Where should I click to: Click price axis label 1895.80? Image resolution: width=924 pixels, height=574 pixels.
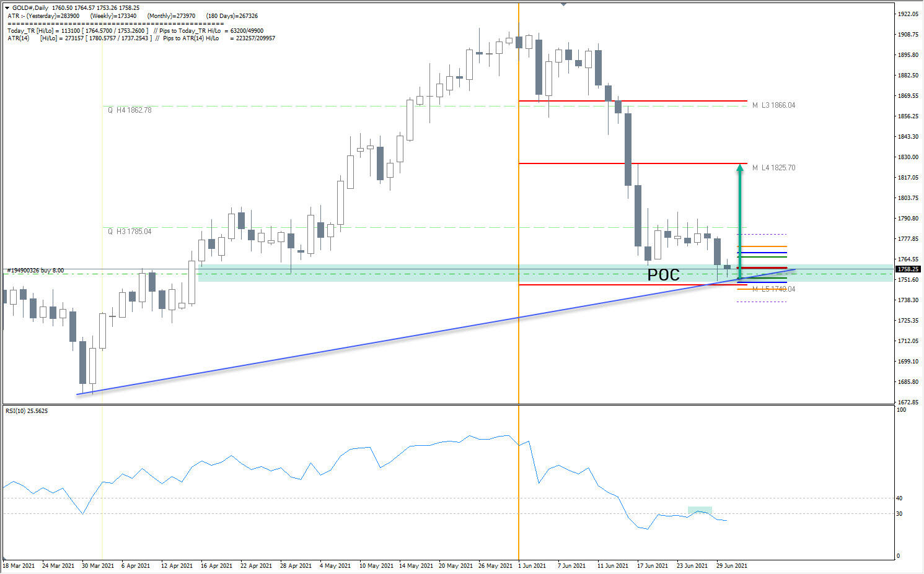click(x=908, y=55)
